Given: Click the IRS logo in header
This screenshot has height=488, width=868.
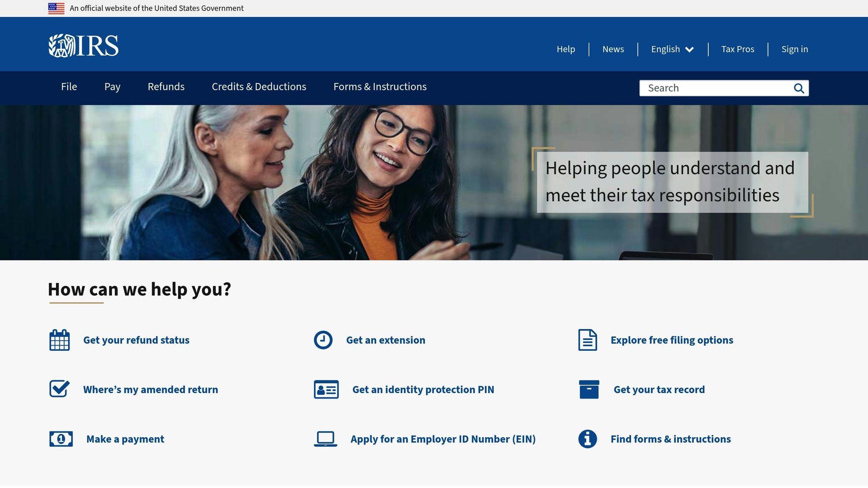Looking at the screenshot, I should pyautogui.click(x=83, y=45).
